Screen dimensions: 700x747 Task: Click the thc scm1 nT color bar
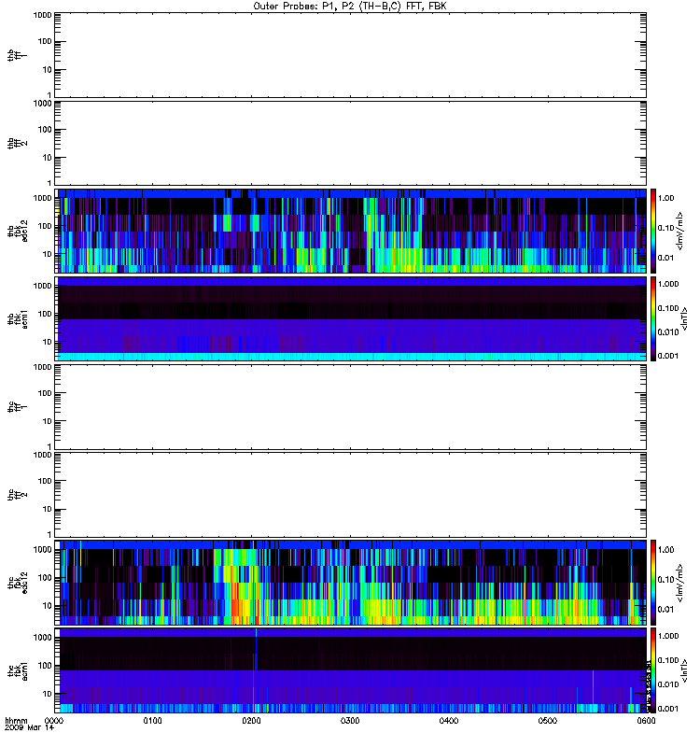(653, 670)
